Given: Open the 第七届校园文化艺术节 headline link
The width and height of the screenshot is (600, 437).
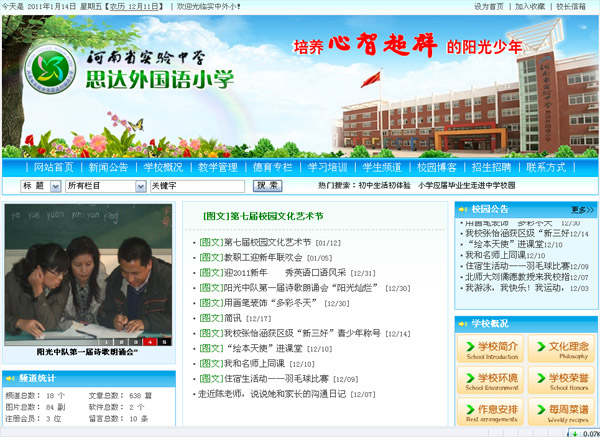Looking at the screenshot, I should pyautogui.click(x=263, y=215).
